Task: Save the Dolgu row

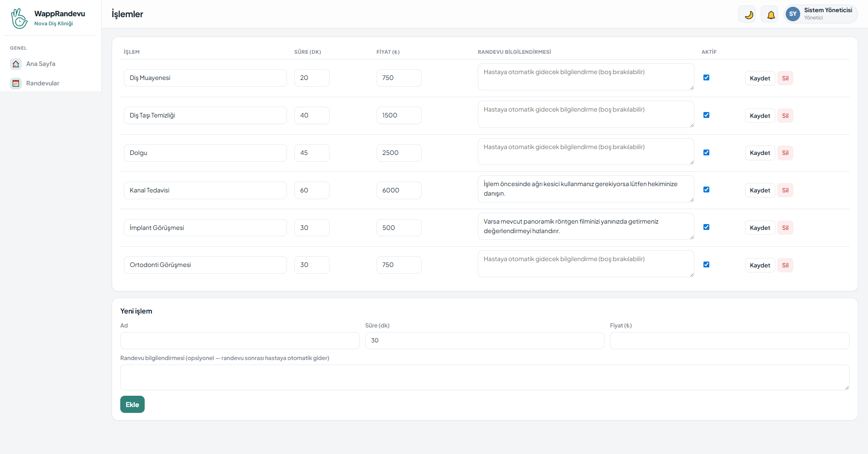Action: (x=759, y=153)
